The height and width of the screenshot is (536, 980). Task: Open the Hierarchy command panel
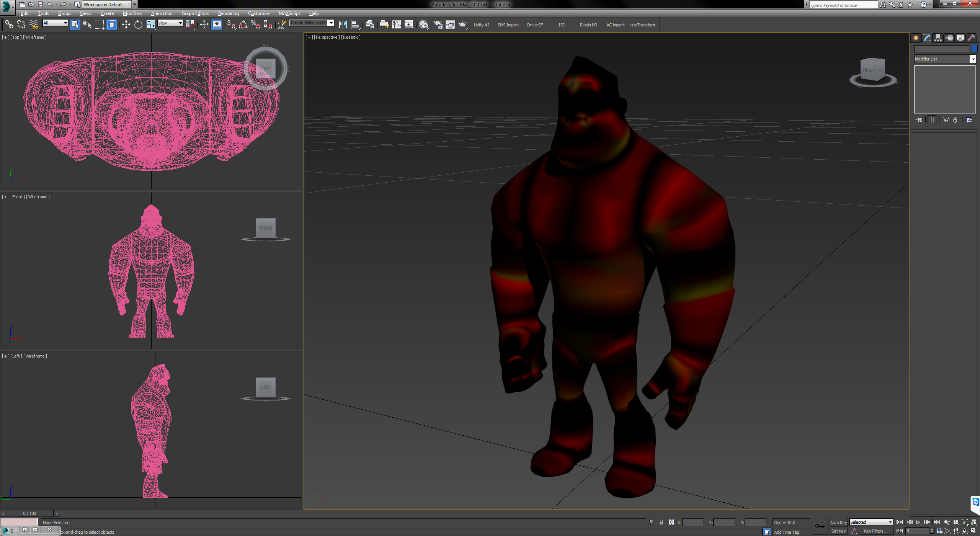pyautogui.click(x=938, y=38)
